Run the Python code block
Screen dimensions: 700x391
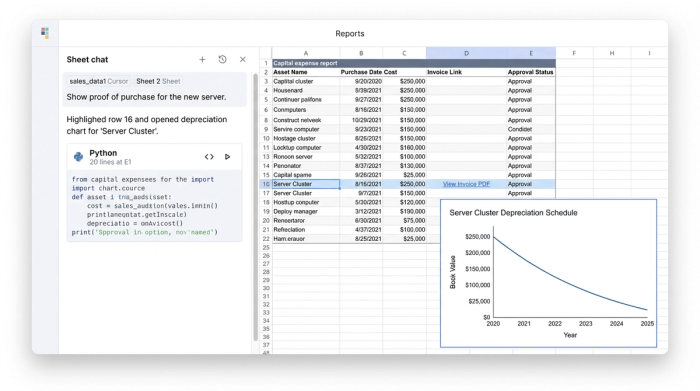click(x=227, y=157)
